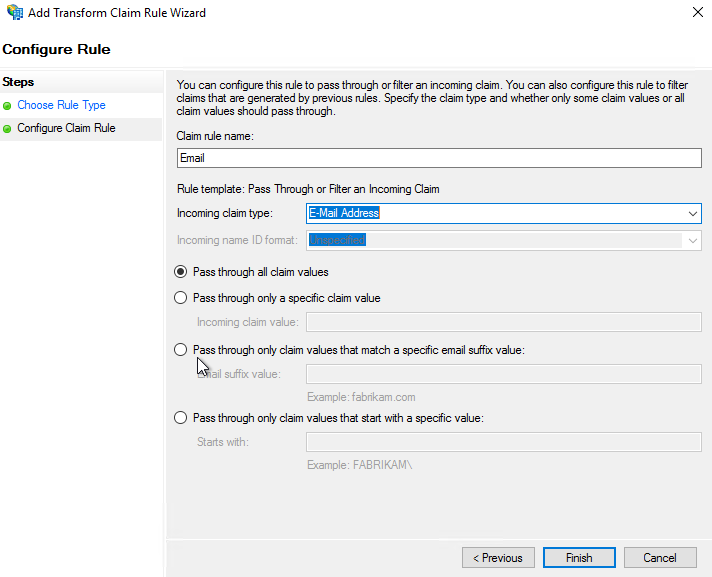Image resolution: width=712 pixels, height=577 pixels.
Task: Click green bullet beside Configure Claim Rule
Action: pos(8,129)
